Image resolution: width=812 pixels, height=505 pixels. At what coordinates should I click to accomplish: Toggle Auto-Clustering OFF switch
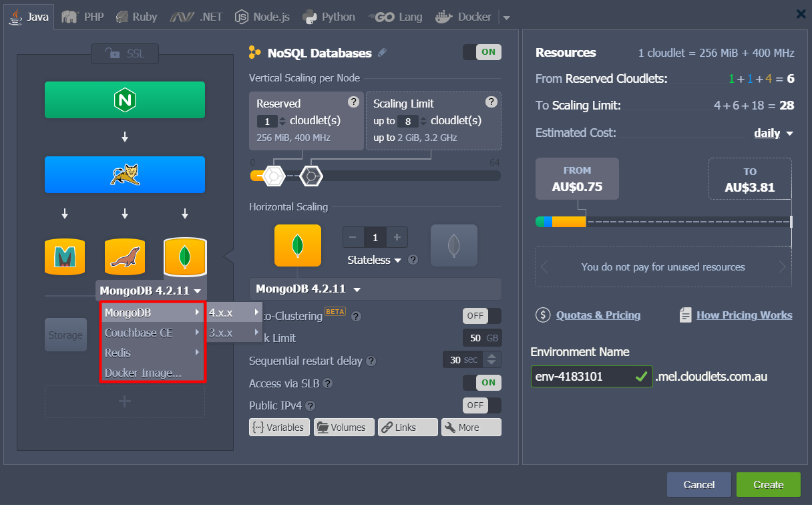coord(481,315)
